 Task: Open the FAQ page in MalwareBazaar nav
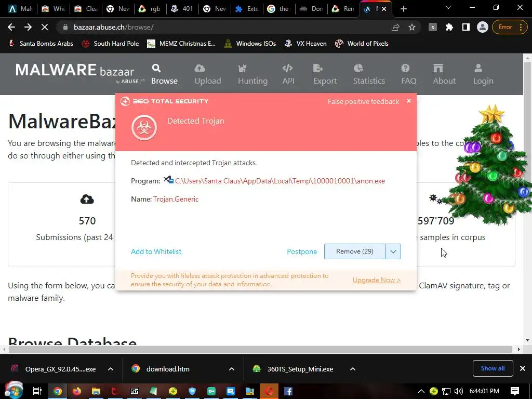coord(408,74)
